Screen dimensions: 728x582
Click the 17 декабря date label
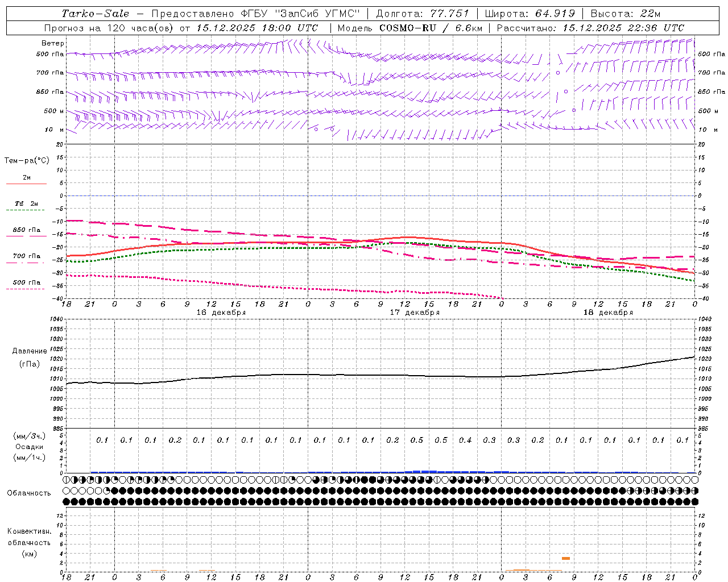click(x=415, y=313)
